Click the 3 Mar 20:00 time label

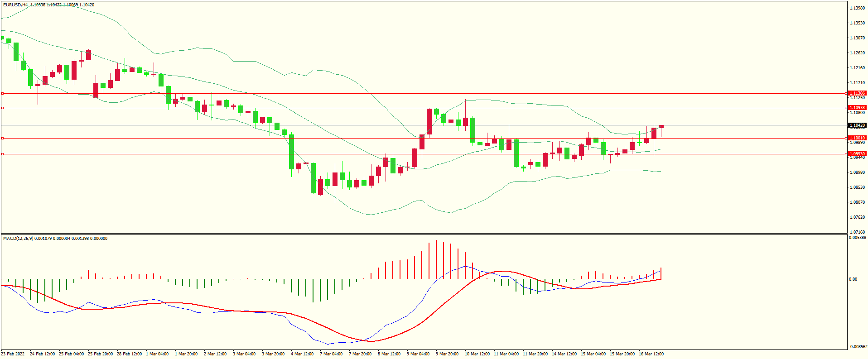(x=273, y=354)
